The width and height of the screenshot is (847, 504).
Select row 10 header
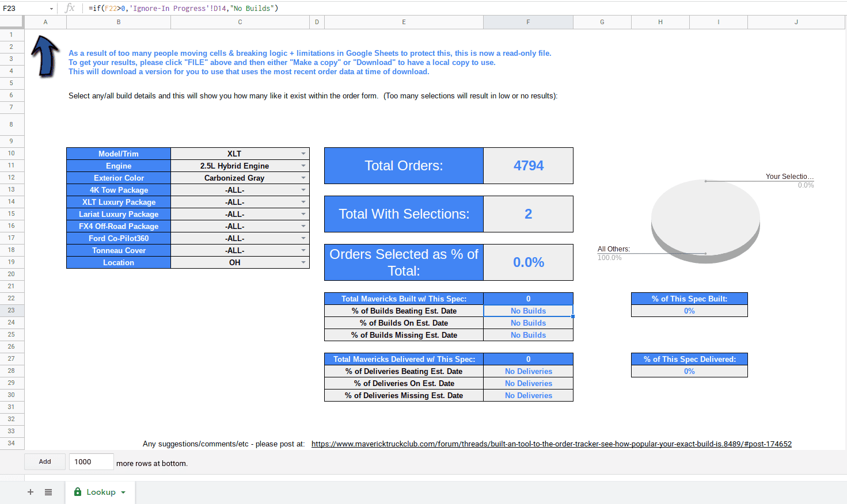click(x=12, y=153)
